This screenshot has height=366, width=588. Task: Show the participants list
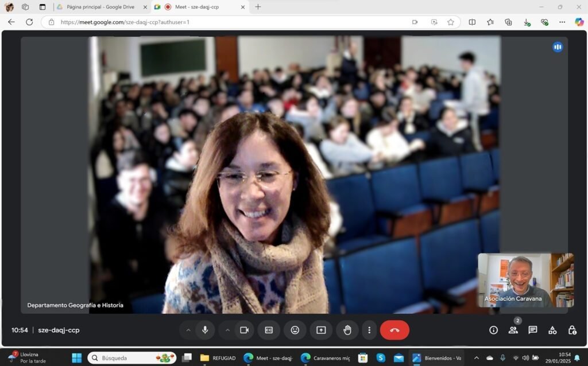point(513,330)
